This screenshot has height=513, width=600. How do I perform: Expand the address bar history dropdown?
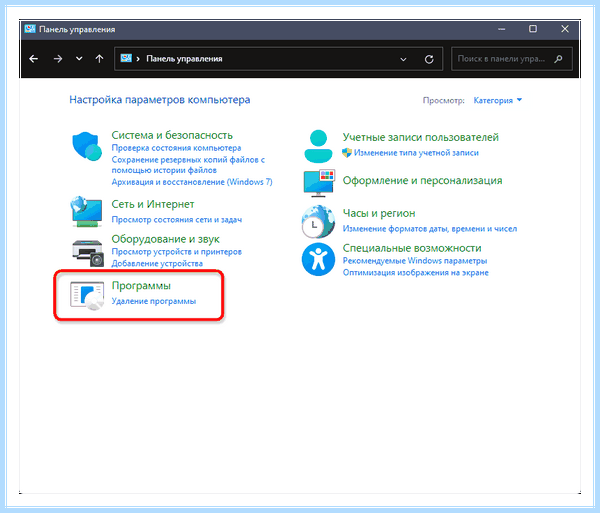(403, 59)
